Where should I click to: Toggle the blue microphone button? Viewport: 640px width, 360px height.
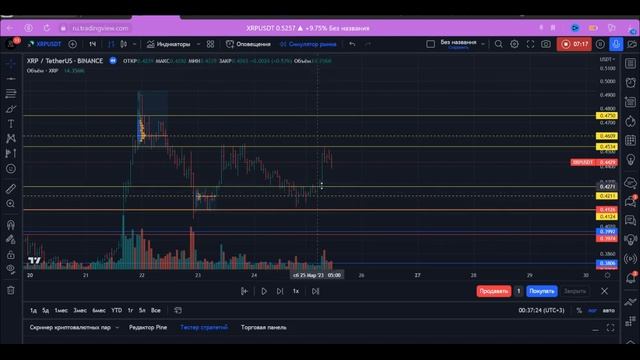tap(616, 44)
